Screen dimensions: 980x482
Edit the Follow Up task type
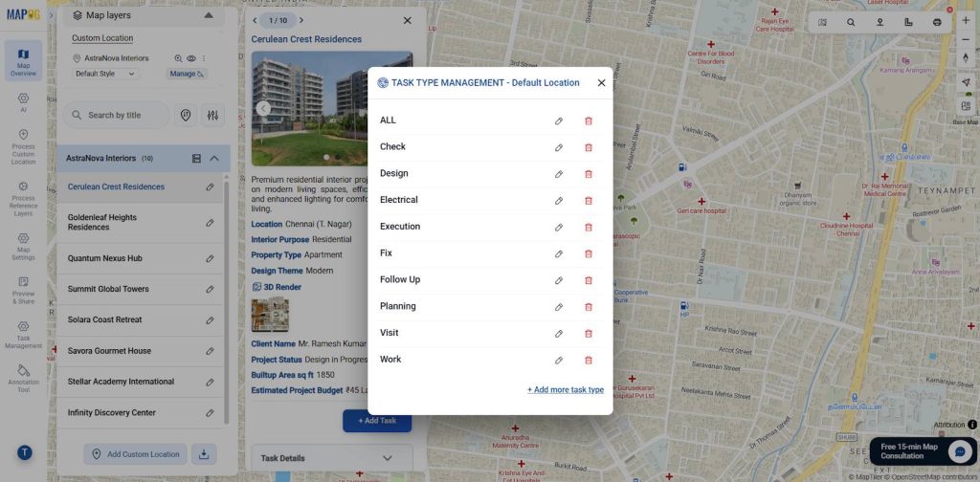[559, 280]
